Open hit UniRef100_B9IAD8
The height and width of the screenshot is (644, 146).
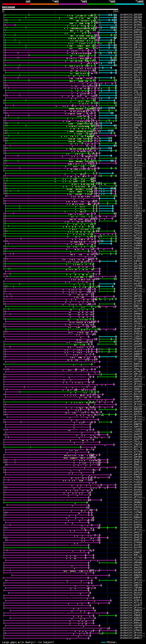[131, 72]
